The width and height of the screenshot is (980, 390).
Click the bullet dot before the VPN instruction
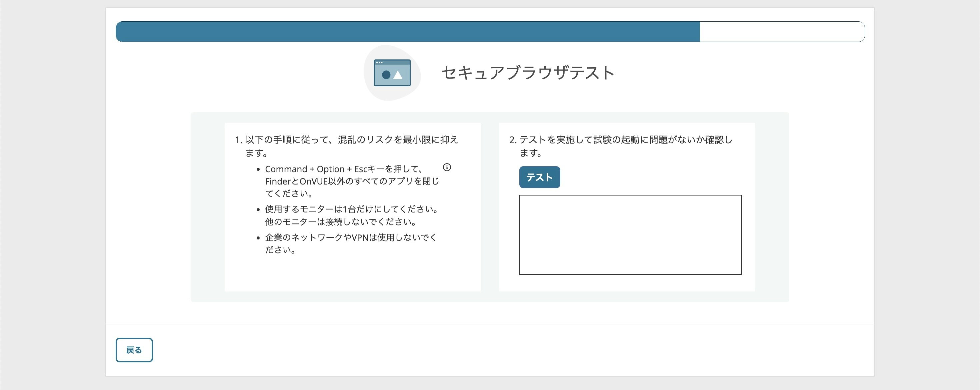[258, 238]
